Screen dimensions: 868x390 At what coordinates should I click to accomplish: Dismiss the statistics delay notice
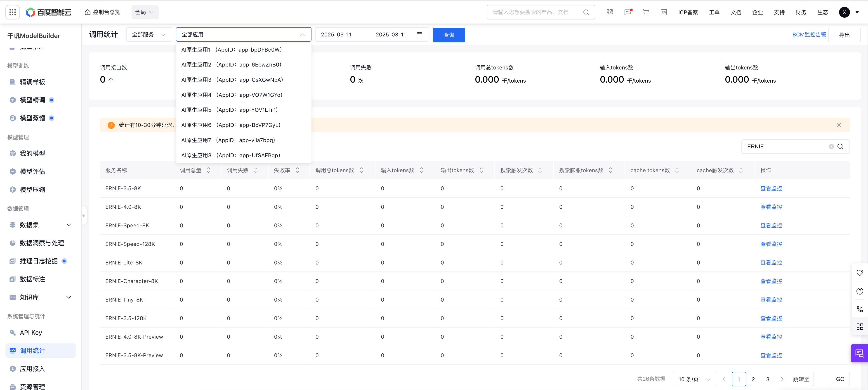pos(839,125)
